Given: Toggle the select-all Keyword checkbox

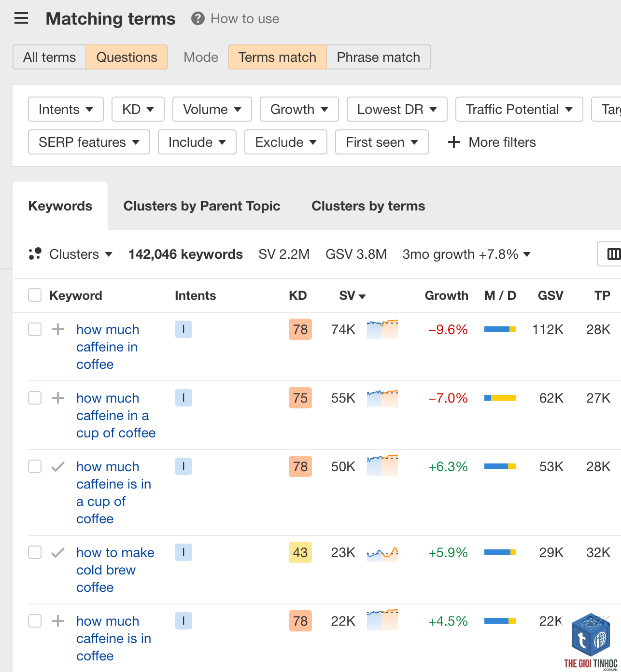Looking at the screenshot, I should click(x=35, y=295).
